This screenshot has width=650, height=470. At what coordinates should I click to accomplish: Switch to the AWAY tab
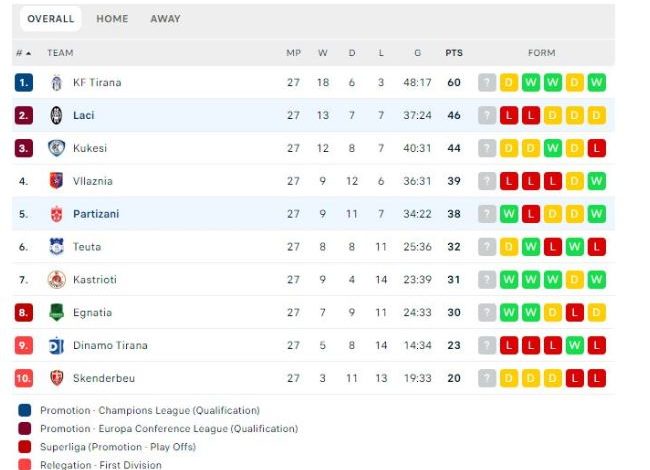[x=165, y=19]
